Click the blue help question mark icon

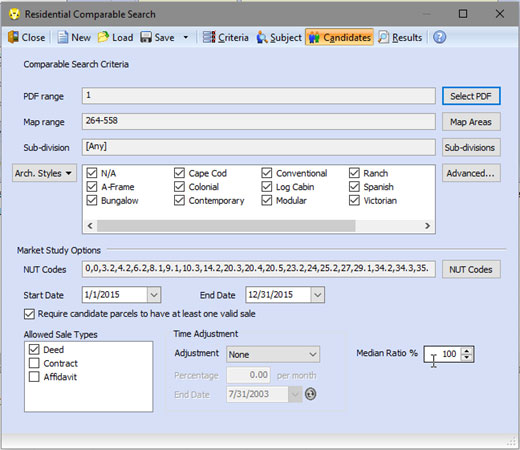(439, 37)
